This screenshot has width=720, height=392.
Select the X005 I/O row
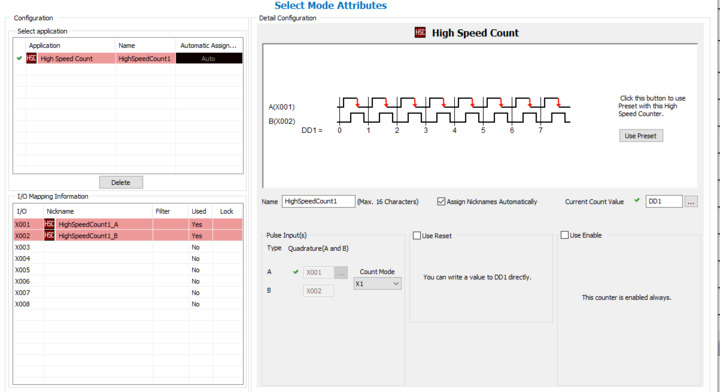(128, 270)
